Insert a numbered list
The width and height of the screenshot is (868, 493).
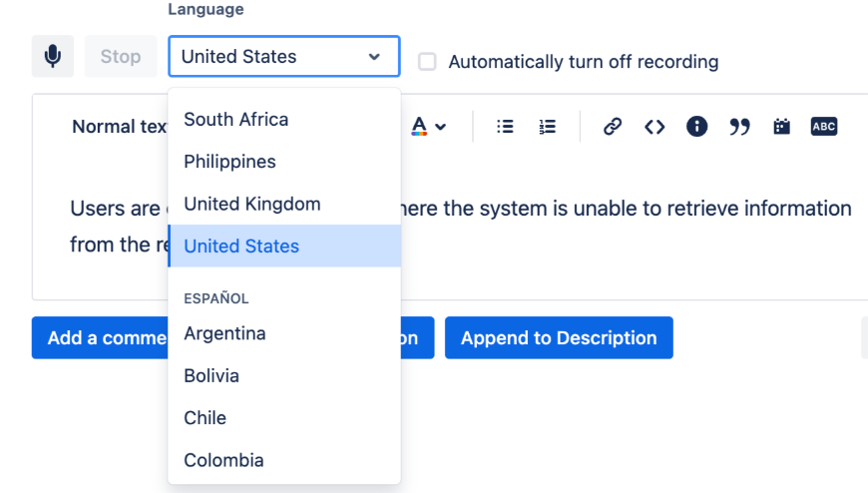(x=547, y=127)
